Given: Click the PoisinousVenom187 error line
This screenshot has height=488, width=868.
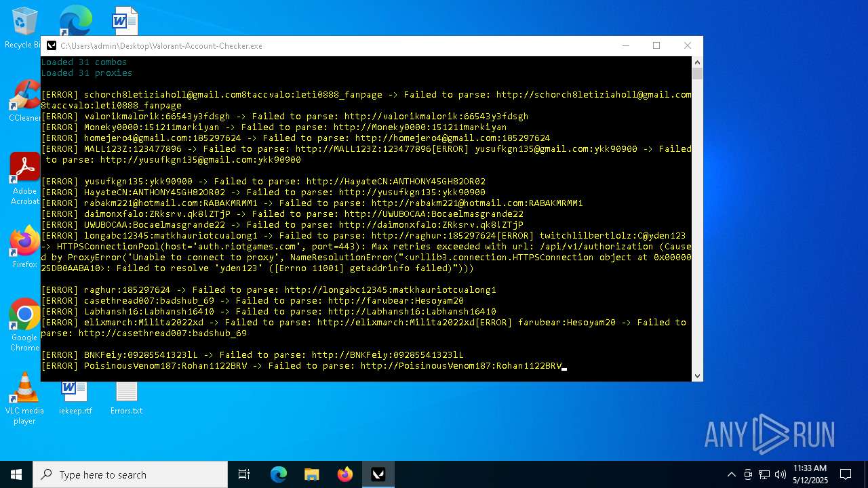Looking at the screenshot, I should click(x=301, y=366).
